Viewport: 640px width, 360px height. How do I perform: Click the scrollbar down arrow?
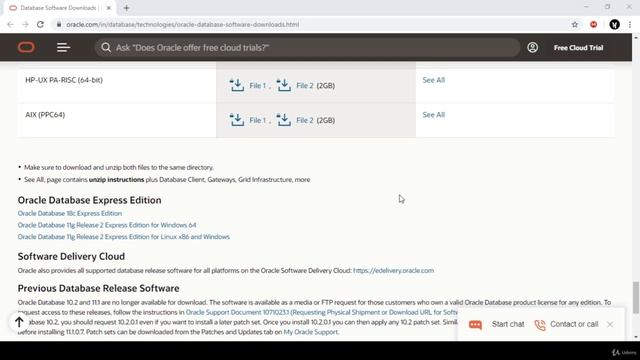pos(636,337)
